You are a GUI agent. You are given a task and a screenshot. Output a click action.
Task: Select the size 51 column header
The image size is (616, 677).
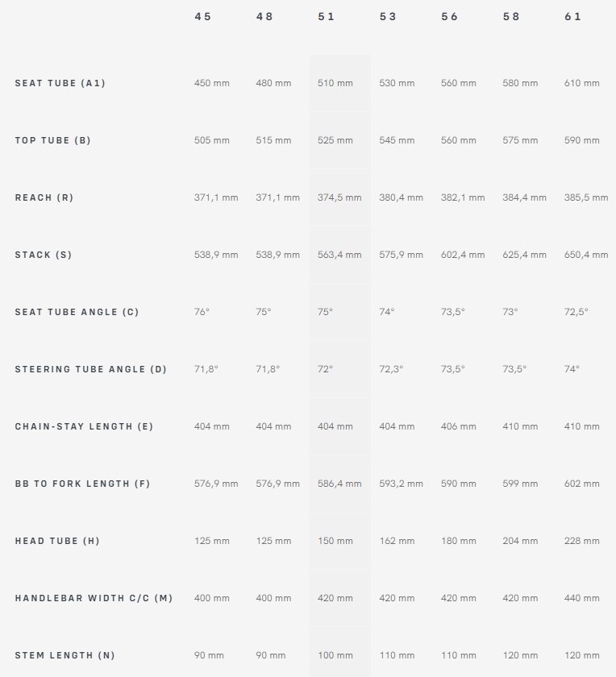click(x=327, y=17)
